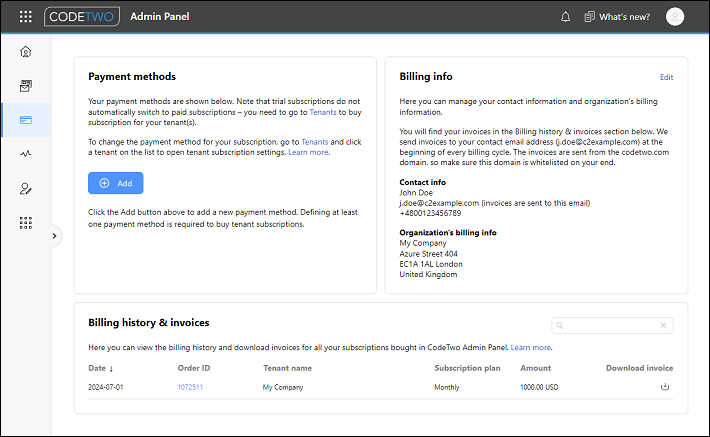Screen dimensions: 710x437
Task: Open the What's new newspaper icon
Action: [x=589, y=17]
